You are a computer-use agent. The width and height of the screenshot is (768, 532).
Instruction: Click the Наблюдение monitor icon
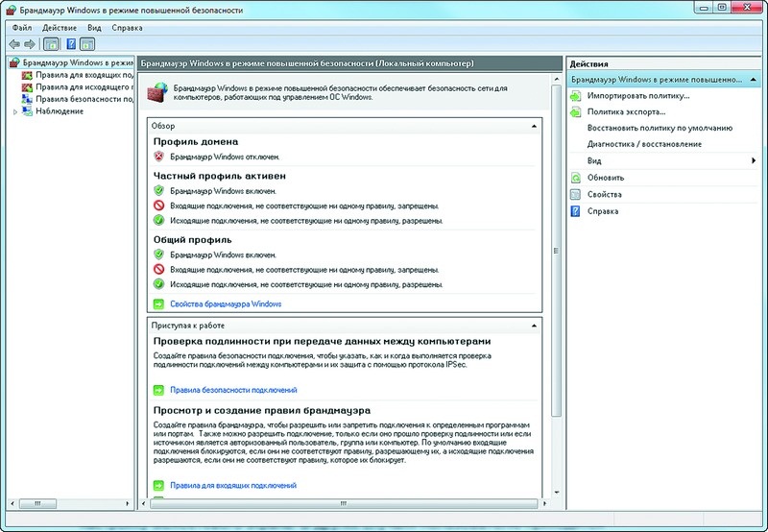coord(27,111)
